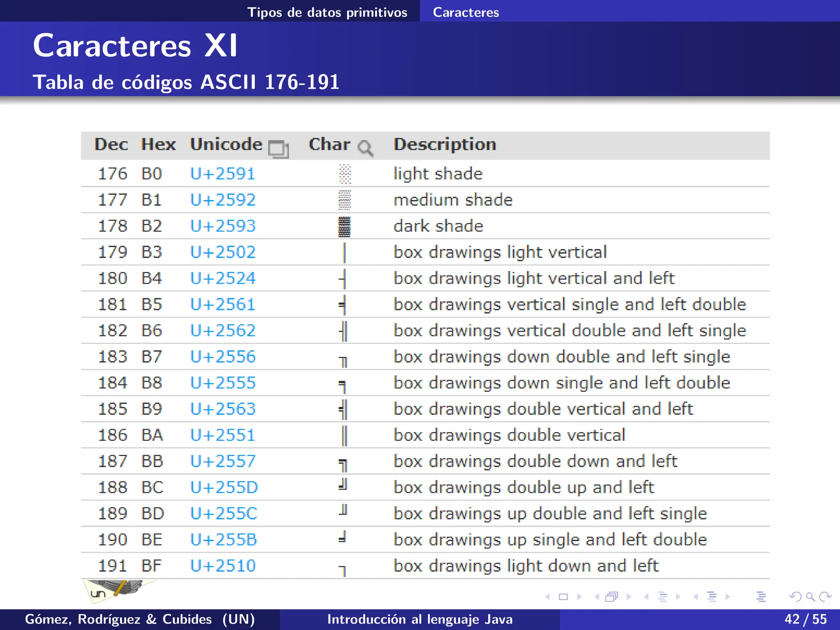The width and height of the screenshot is (840, 630).
Task: Click the decimal value 176 cell
Action: pos(112,173)
